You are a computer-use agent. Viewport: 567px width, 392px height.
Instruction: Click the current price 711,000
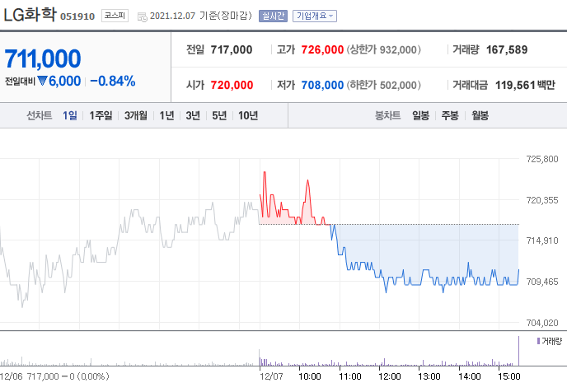(43, 58)
